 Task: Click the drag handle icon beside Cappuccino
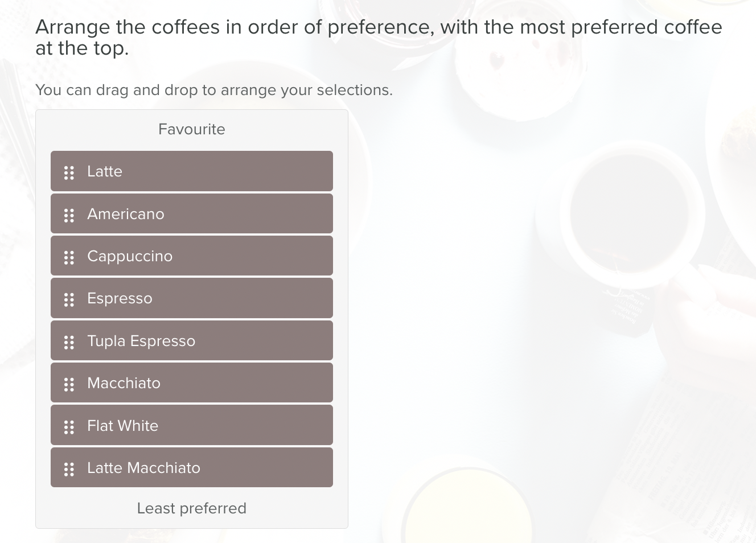click(x=69, y=257)
